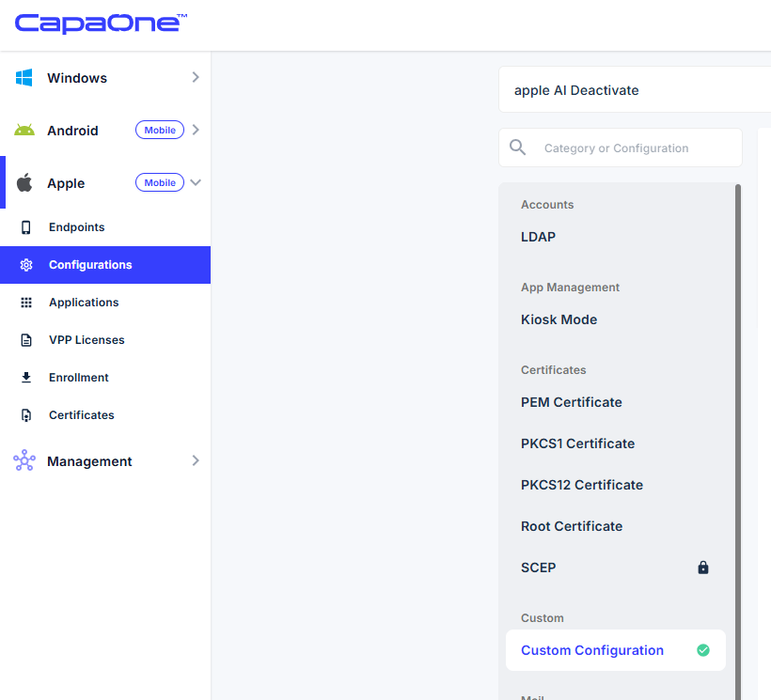Click the SCEP lock icon
Viewport: 771px width, 700px height.
tap(703, 568)
